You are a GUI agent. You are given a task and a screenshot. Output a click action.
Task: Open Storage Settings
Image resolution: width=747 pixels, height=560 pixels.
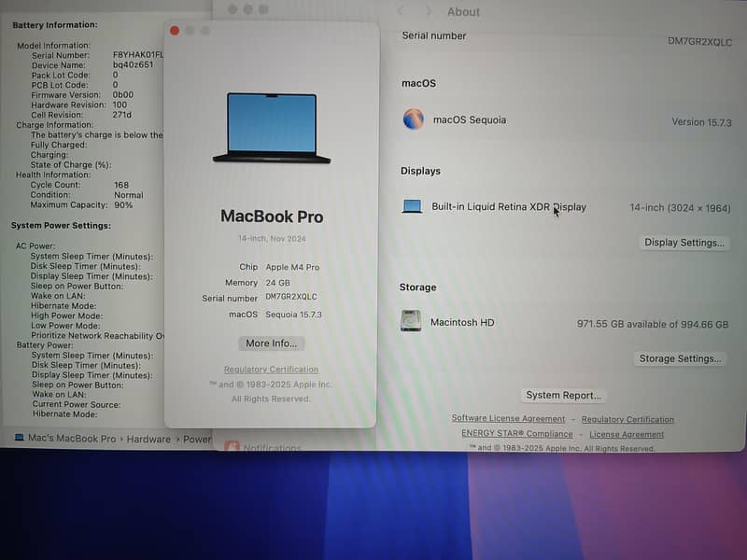pos(681,358)
